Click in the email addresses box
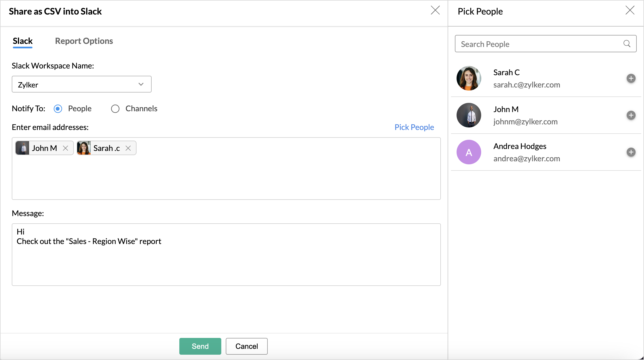The width and height of the screenshot is (644, 360). [226, 169]
